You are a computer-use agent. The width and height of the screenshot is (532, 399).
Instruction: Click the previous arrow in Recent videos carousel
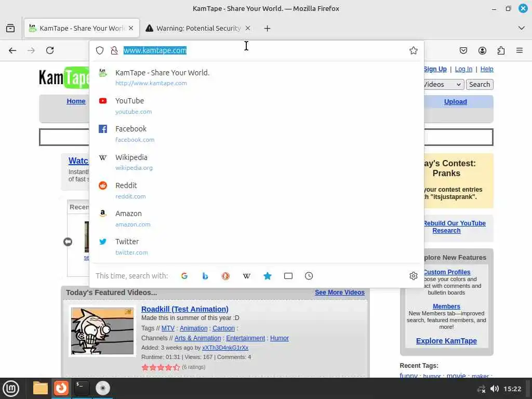tap(68, 242)
